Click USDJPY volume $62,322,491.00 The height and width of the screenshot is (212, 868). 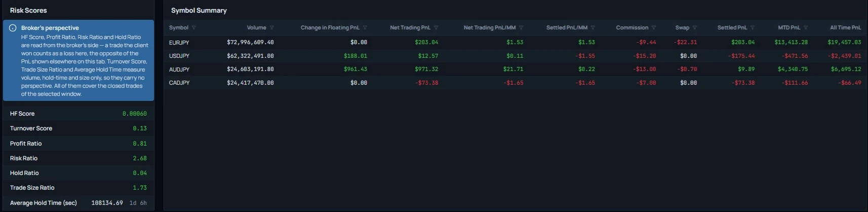point(250,56)
